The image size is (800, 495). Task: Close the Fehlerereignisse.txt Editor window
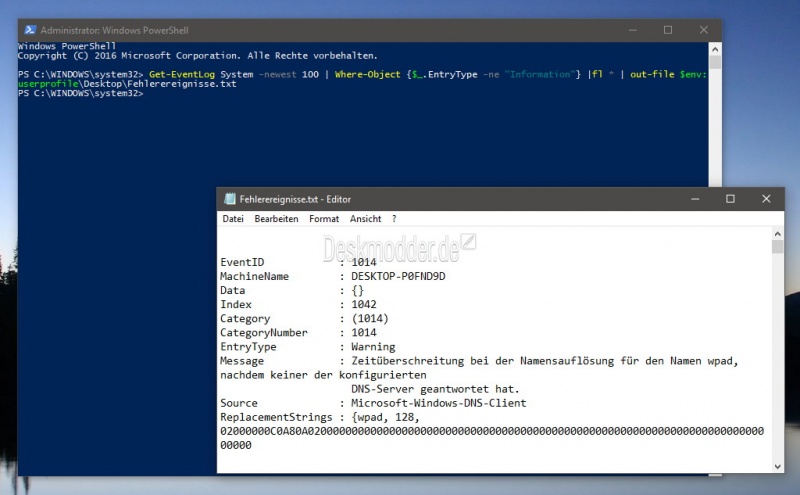pos(766,199)
